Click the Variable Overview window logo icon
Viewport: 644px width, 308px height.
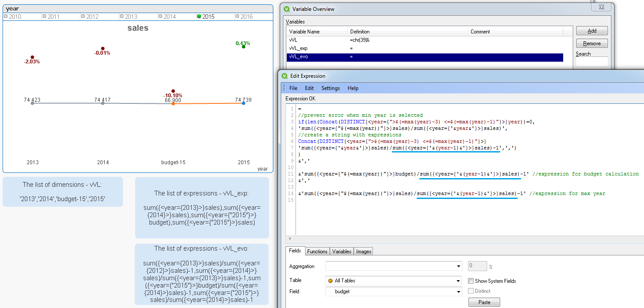[x=286, y=9]
